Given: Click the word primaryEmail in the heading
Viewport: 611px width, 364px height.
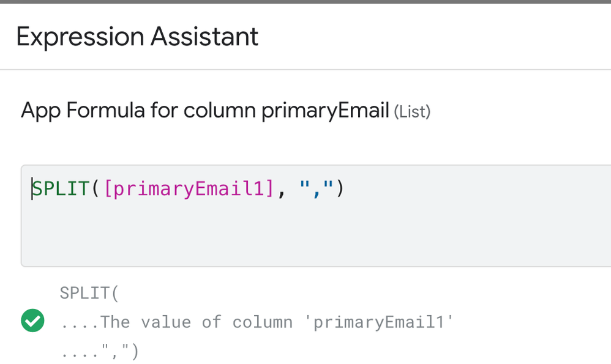Looking at the screenshot, I should [325, 111].
